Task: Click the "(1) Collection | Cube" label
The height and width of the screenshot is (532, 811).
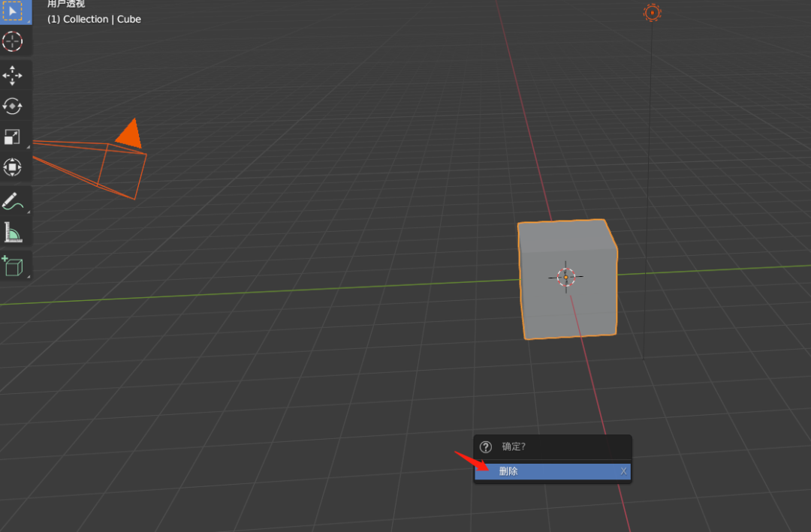Action: (x=94, y=19)
